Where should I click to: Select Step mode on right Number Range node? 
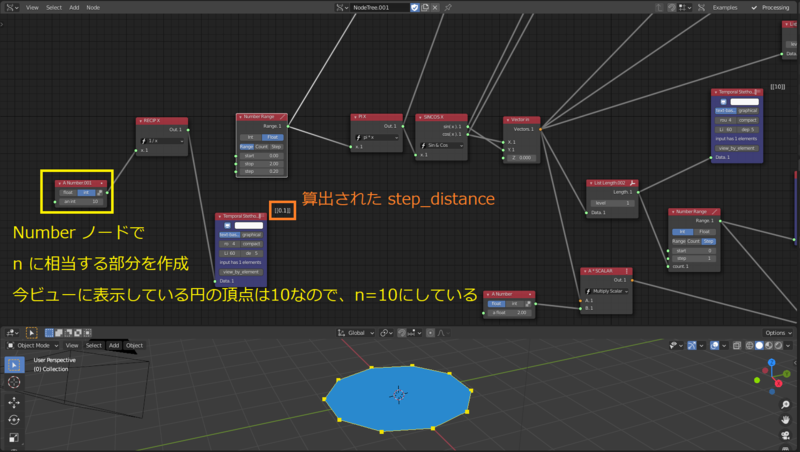(708, 241)
